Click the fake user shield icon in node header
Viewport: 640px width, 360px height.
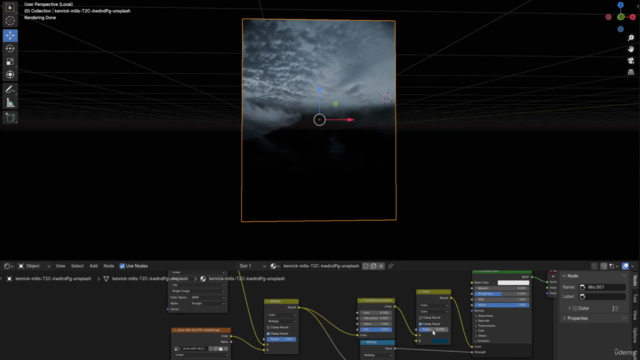(x=365, y=266)
